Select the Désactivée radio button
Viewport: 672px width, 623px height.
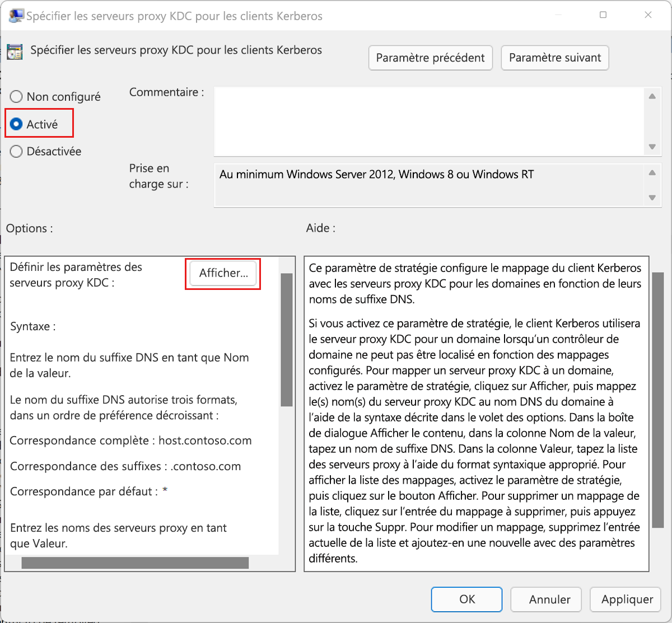point(16,151)
